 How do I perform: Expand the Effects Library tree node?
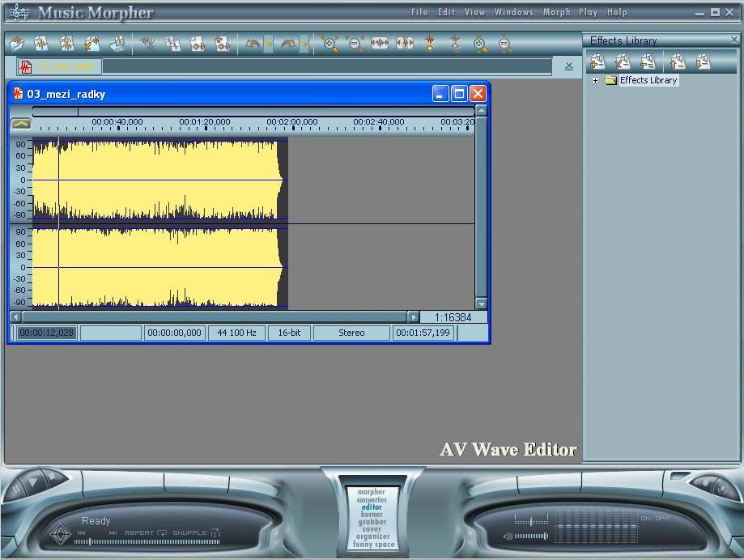tap(596, 80)
